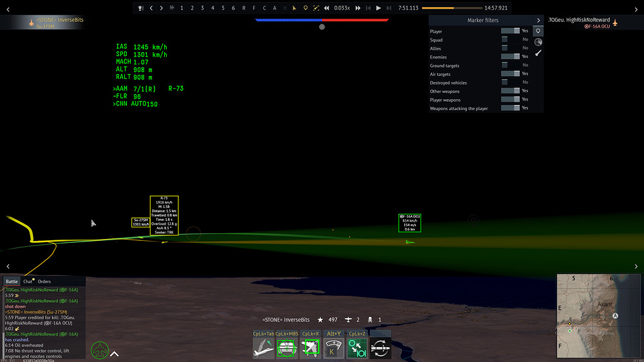The height and width of the screenshot is (362, 644).
Task: Select camera preset 4 in replay toolbar
Action: click(213, 8)
